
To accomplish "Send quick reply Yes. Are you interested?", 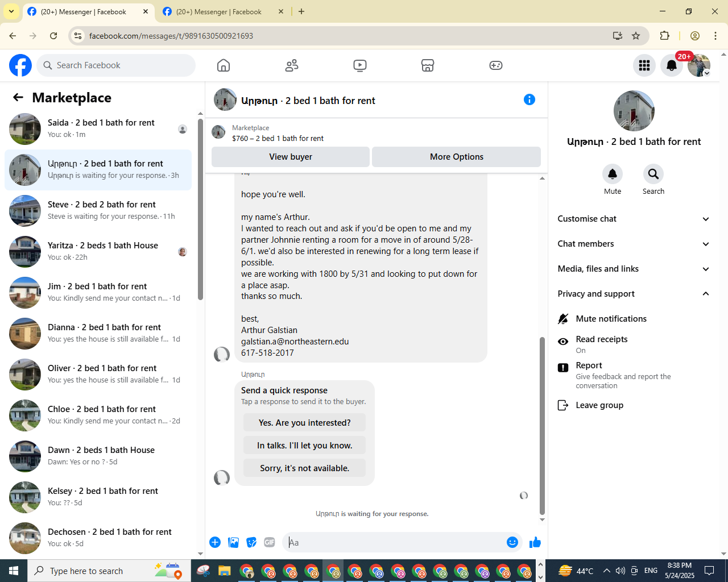I will (x=304, y=423).
